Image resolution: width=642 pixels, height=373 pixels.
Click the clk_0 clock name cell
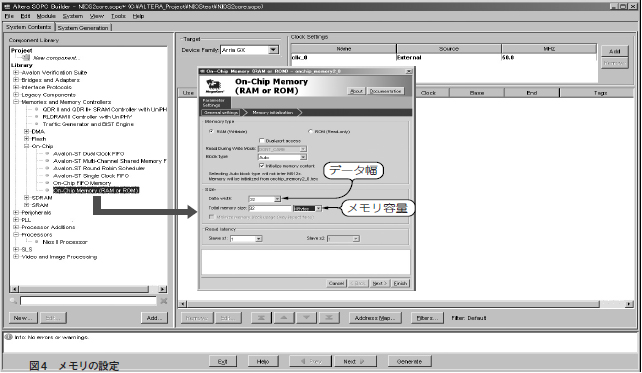344,58
